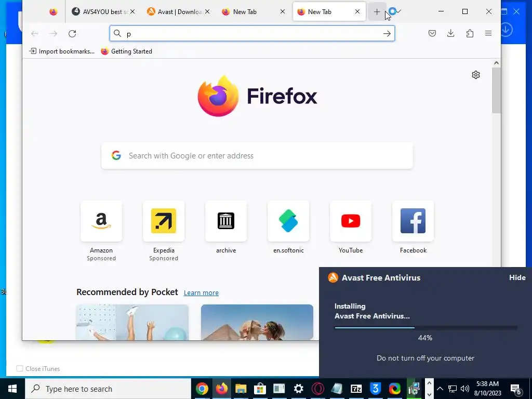Click the Avast installation progress bar
Viewport: 532px width, 399px height.
click(425, 328)
